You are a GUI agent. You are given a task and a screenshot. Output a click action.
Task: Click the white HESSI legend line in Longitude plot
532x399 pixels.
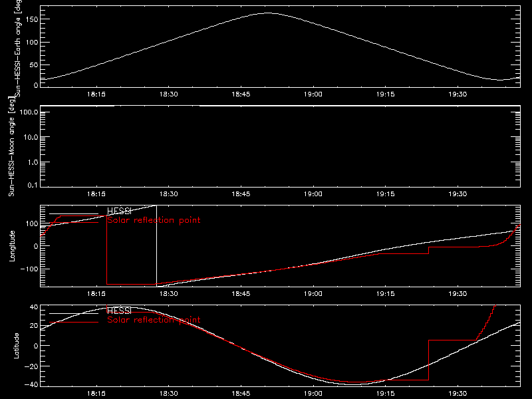(x=74, y=213)
